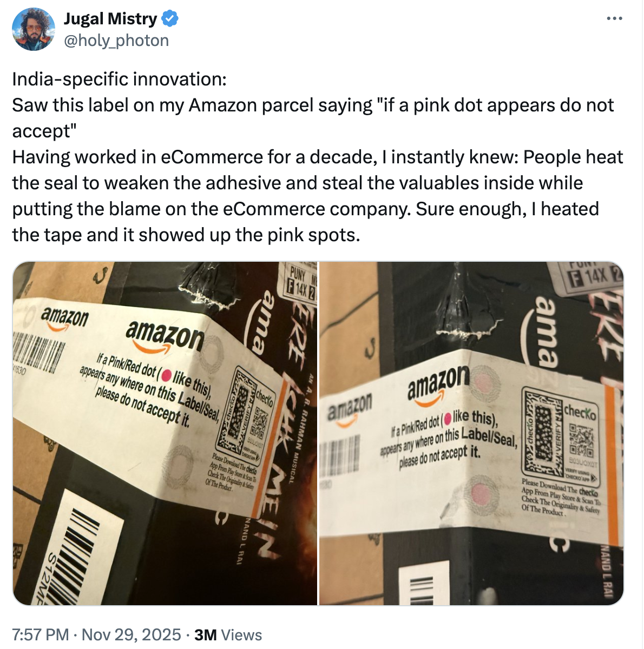Click the blue verified checkmark badge
This screenshot has width=644, height=649.
point(170,19)
